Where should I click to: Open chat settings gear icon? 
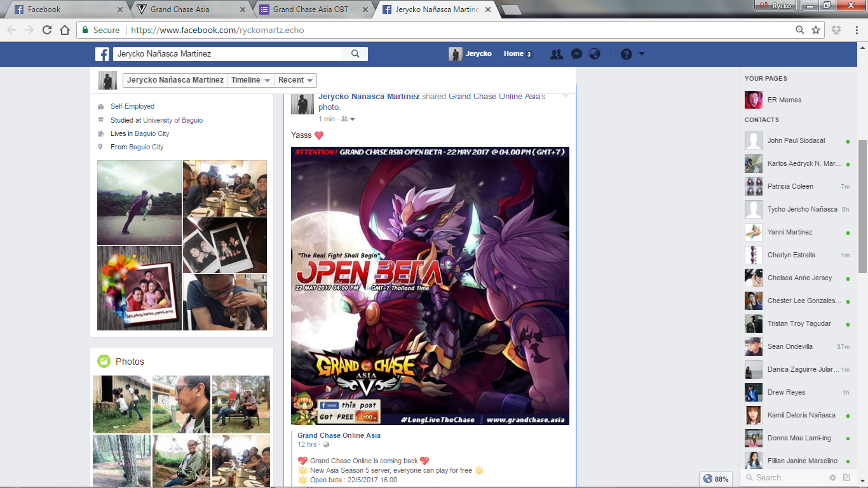[x=832, y=477]
